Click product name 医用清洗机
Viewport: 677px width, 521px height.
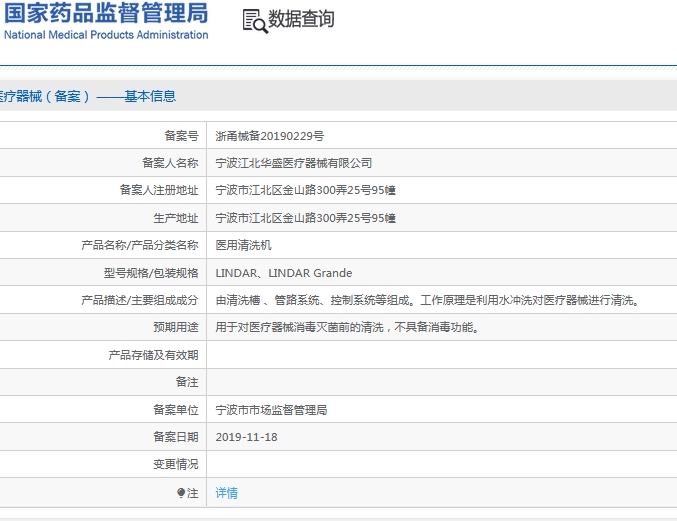244,245
